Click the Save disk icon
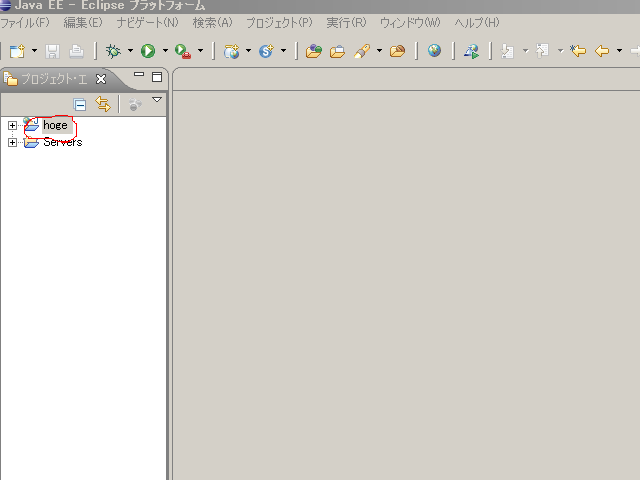 (x=53, y=51)
